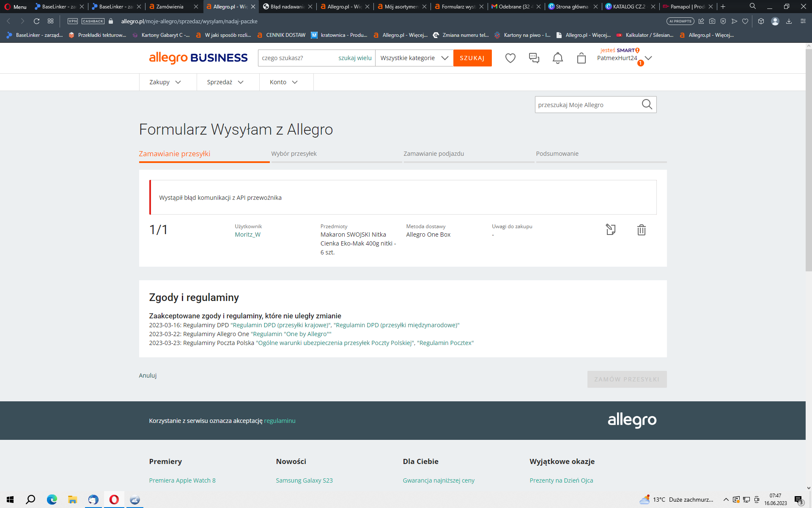
Task: Open user Moritz_W profile link
Action: tap(248, 235)
